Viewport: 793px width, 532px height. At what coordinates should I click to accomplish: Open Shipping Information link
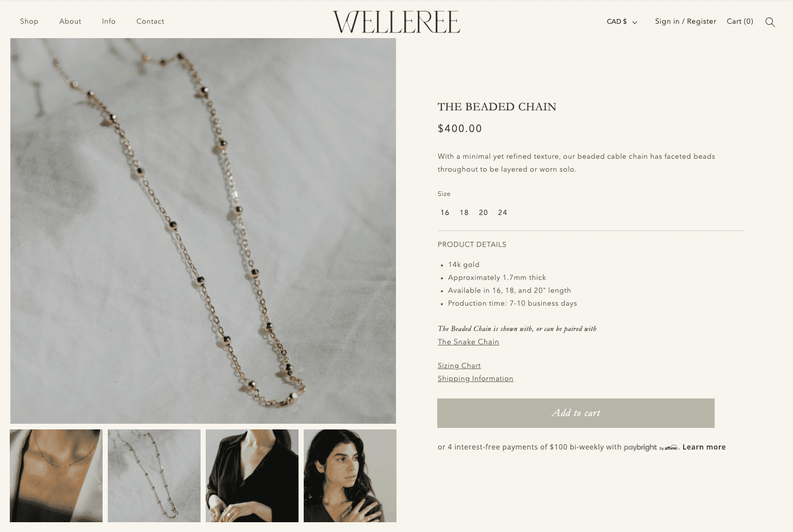475,378
